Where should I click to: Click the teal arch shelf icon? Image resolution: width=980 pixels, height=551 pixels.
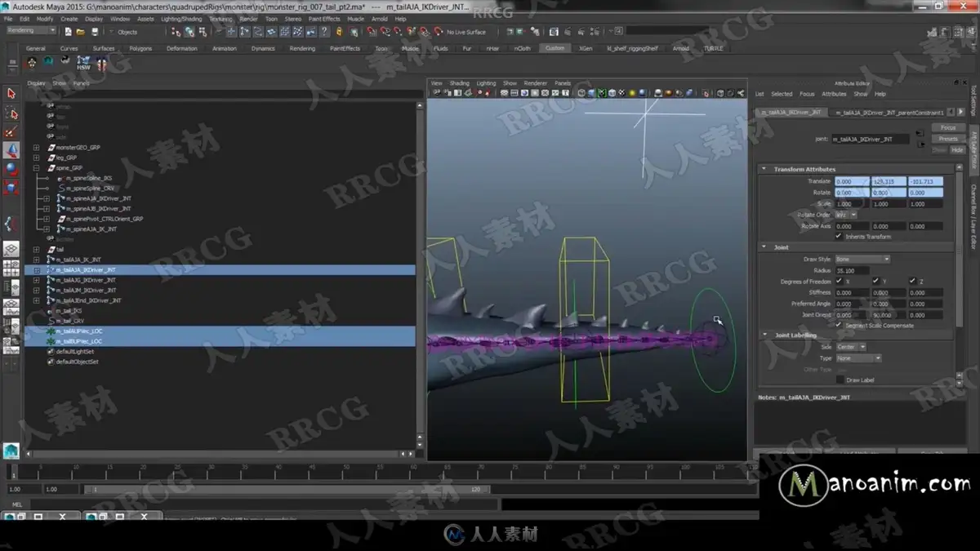[x=48, y=62]
